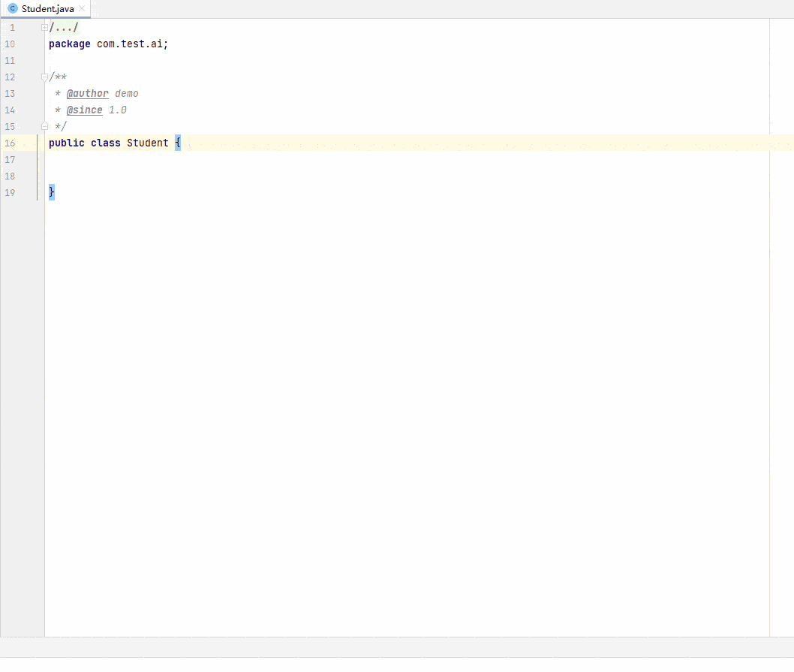Click line number 12 in the gutter

click(10, 77)
